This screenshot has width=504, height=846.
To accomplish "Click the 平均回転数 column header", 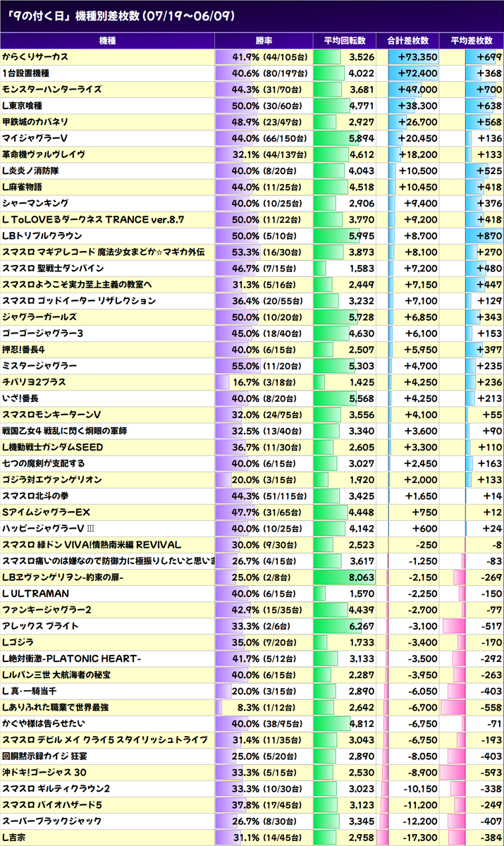I will pyautogui.click(x=346, y=40).
